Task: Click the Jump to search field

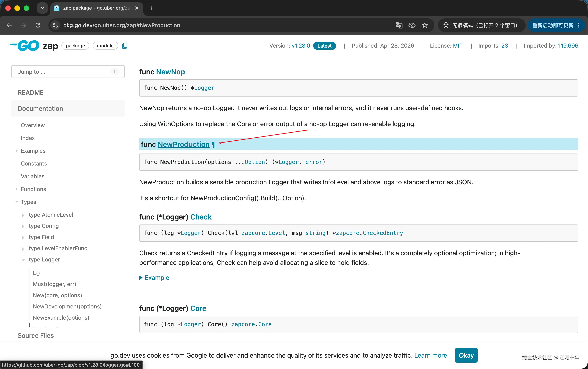Action: (68, 72)
